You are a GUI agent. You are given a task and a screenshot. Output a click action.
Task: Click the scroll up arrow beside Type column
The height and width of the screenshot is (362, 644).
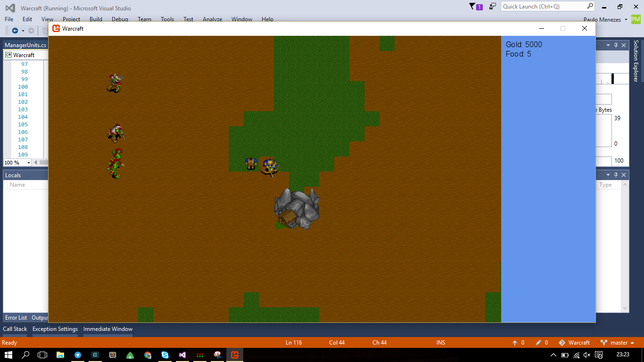pos(625,185)
